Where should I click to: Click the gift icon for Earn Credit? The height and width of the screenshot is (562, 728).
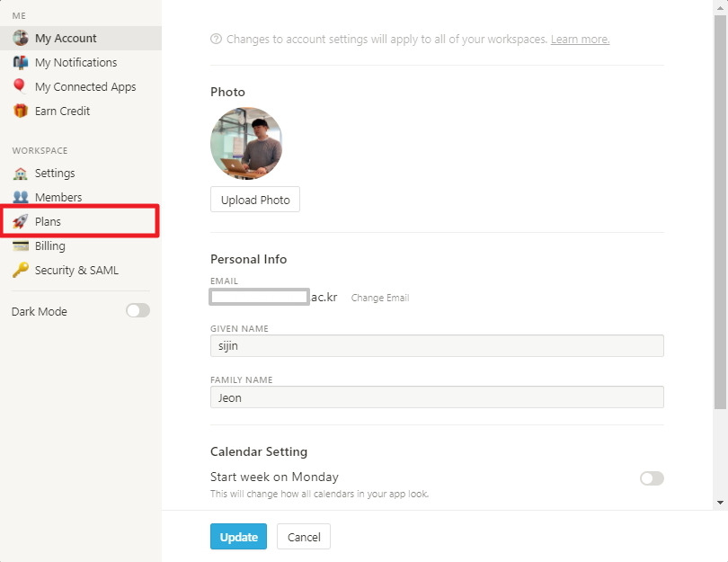[20, 111]
